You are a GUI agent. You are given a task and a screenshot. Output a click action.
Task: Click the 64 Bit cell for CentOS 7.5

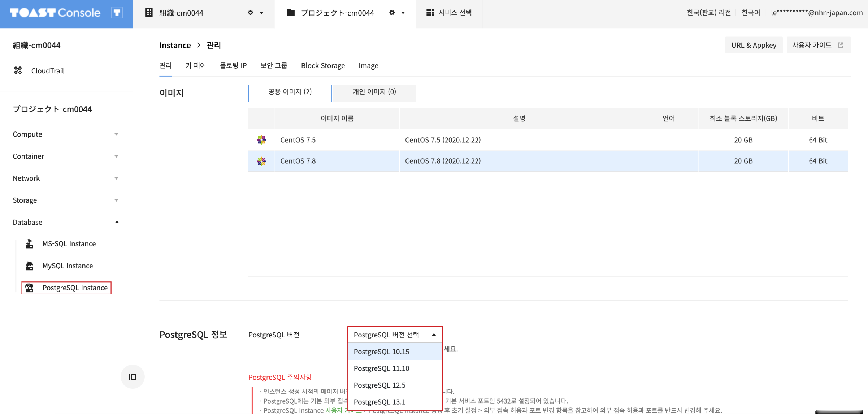pyautogui.click(x=818, y=140)
